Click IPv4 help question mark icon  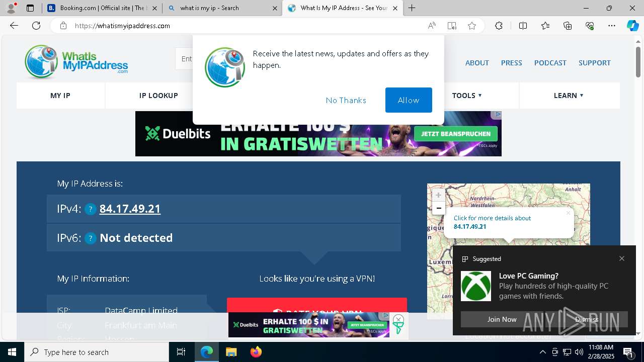pos(90,209)
